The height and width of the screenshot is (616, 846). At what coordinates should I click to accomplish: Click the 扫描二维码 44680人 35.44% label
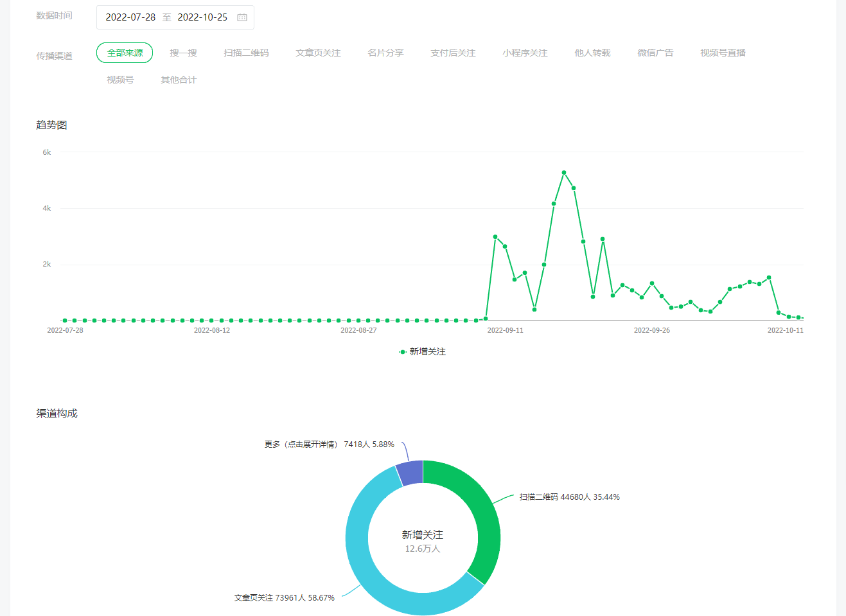[570, 497]
